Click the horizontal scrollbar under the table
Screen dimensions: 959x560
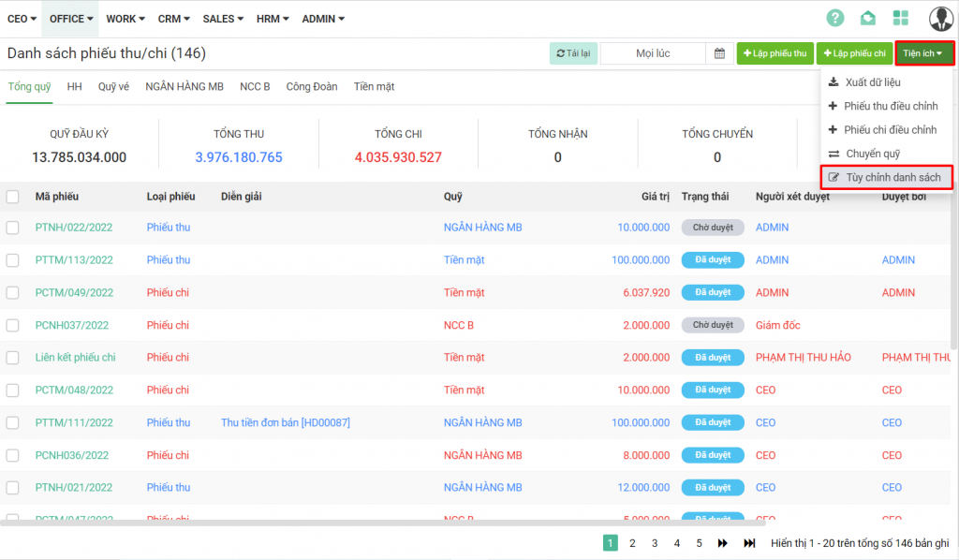(x=375, y=523)
